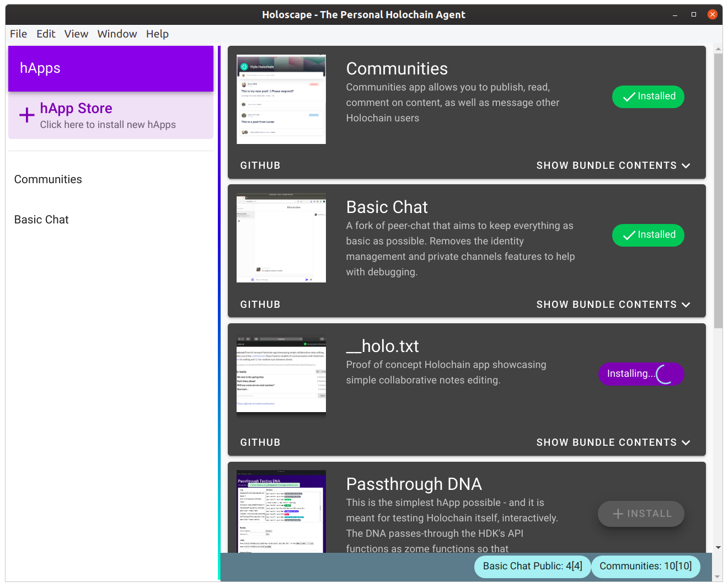Open the Window menu

(x=117, y=34)
